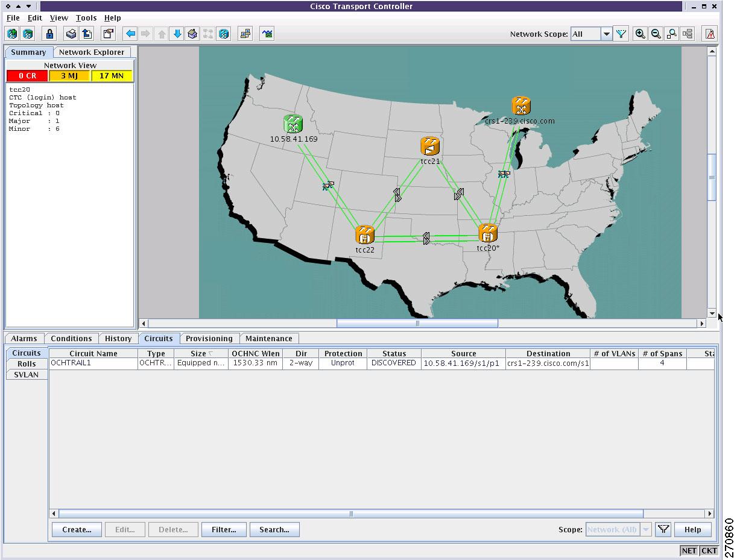Click the wave chart toolbar icon

267,34
